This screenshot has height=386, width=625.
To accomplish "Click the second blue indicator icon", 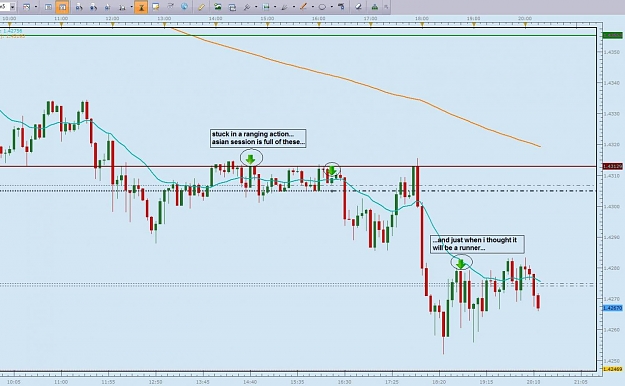I will coord(93,7).
